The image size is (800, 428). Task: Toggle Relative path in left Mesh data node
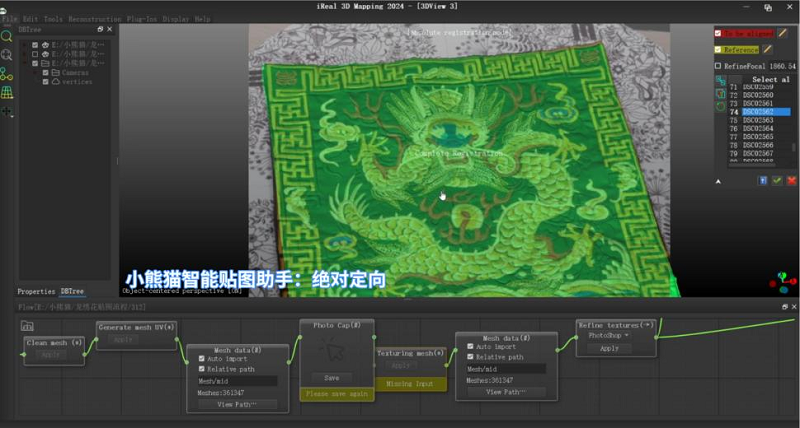(x=202, y=369)
